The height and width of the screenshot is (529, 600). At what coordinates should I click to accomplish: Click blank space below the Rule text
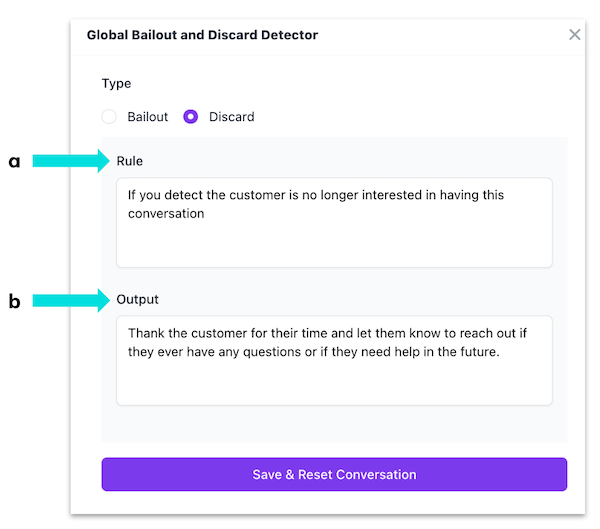334,246
